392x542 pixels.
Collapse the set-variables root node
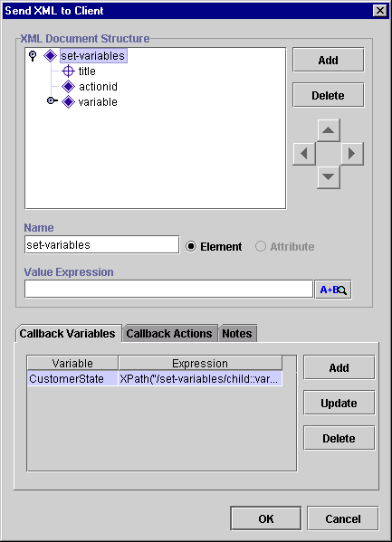coord(33,56)
